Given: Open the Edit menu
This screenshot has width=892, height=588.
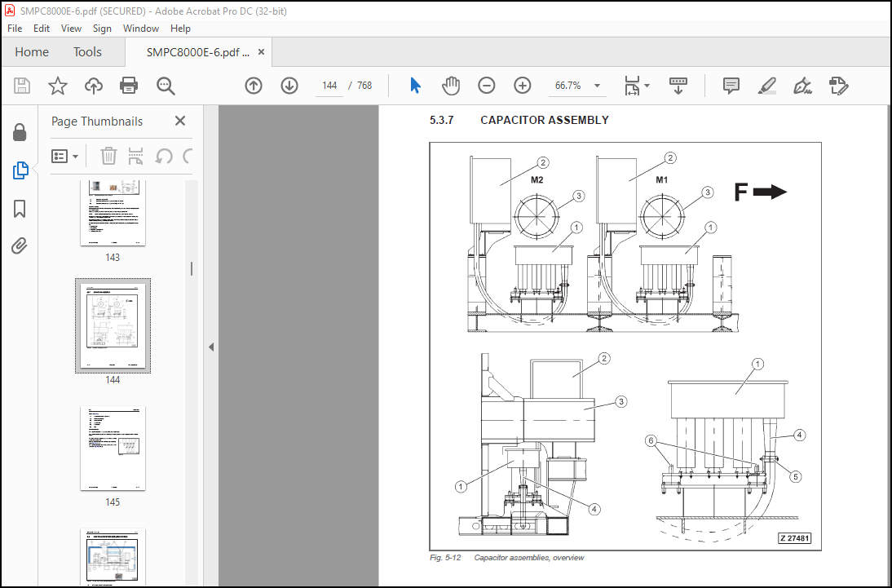Looking at the screenshot, I should 42,29.
